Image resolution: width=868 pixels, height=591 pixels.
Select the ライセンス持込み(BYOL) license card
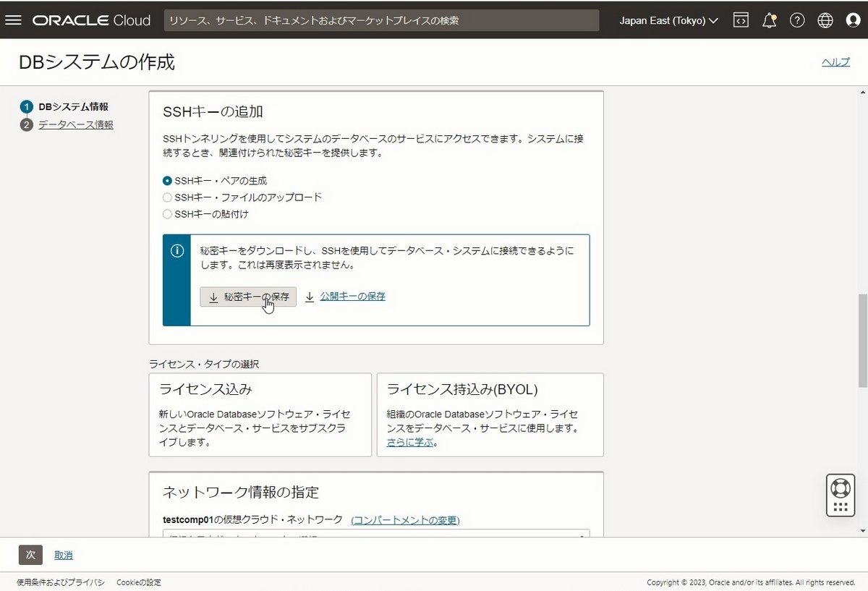[490, 414]
